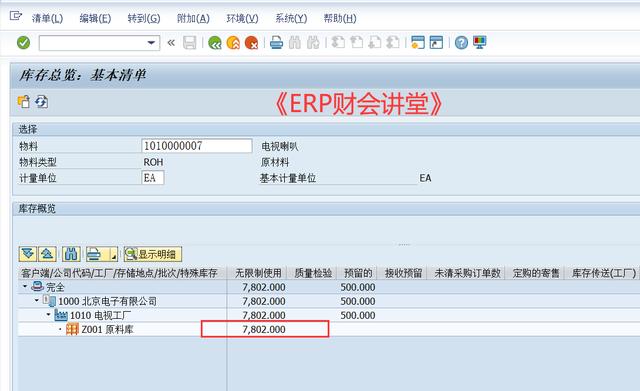Click the 显示明细 button
The height and width of the screenshot is (391, 640).
point(153,254)
